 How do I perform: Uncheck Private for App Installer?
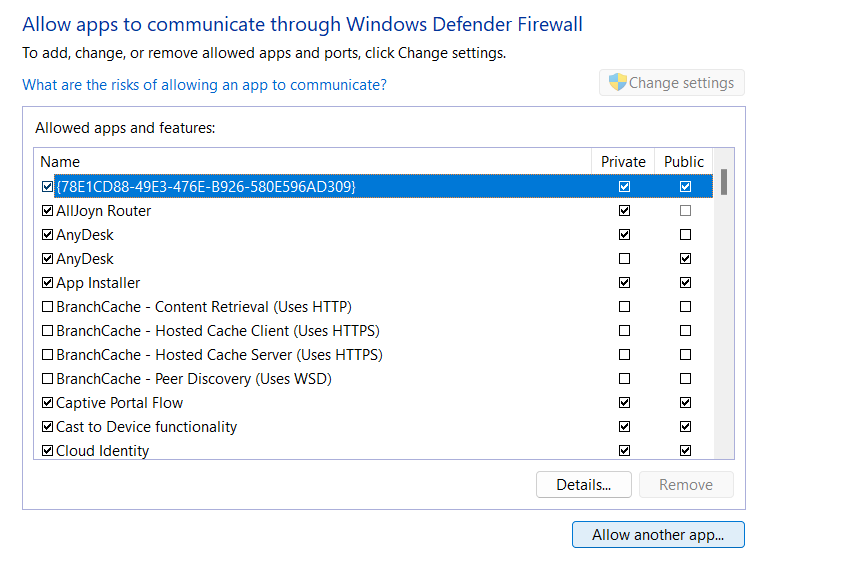(x=625, y=283)
